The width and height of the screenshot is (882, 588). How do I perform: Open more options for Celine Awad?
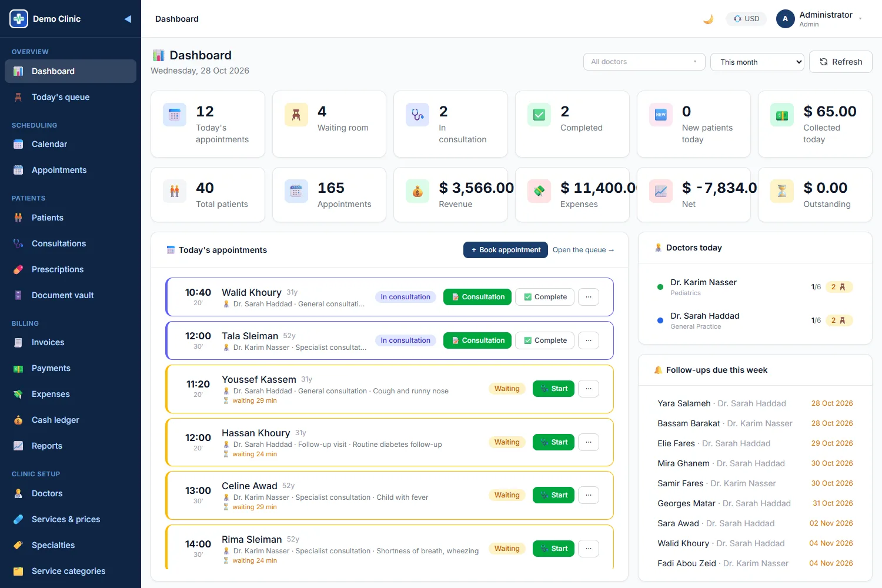[589, 495]
